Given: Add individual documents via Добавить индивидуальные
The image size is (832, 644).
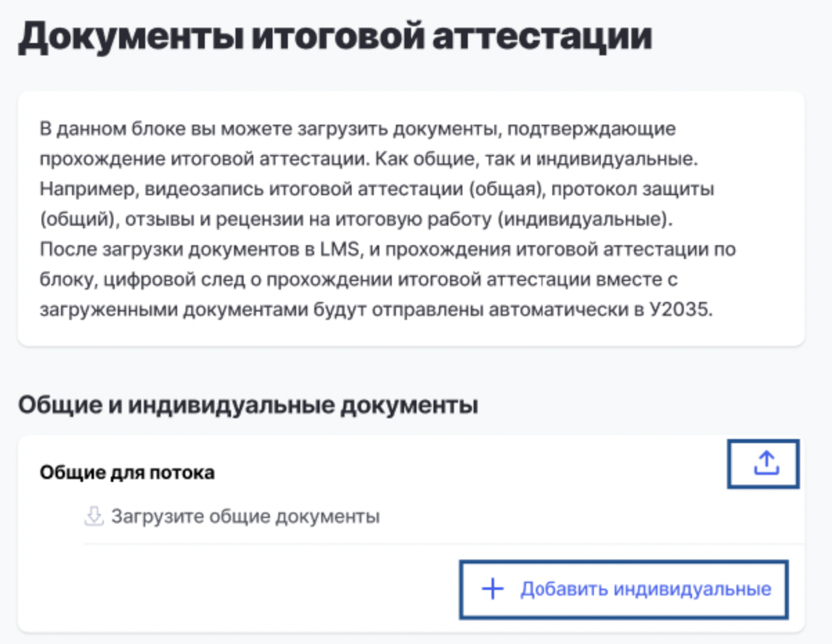Looking at the screenshot, I should click(x=624, y=589).
